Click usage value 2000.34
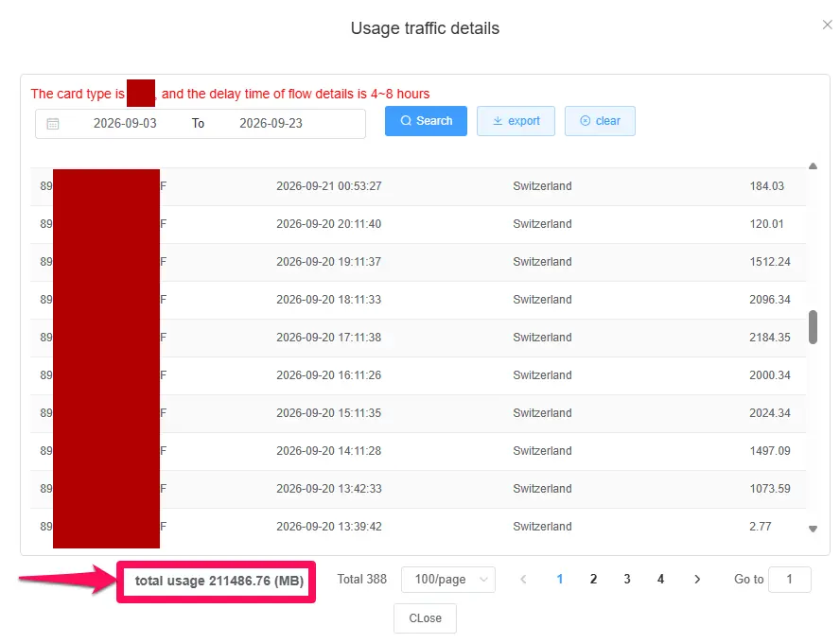 pyautogui.click(x=770, y=375)
